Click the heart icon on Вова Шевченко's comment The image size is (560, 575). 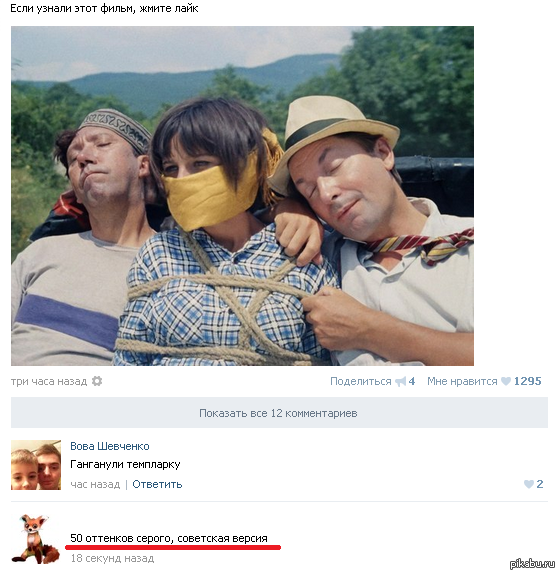click(528, 484)
